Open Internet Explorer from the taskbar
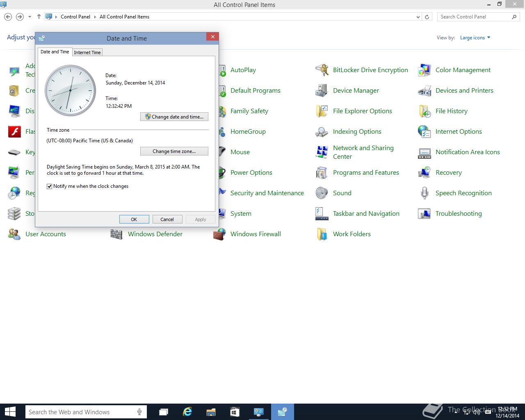525x420 pixels. 187,412
